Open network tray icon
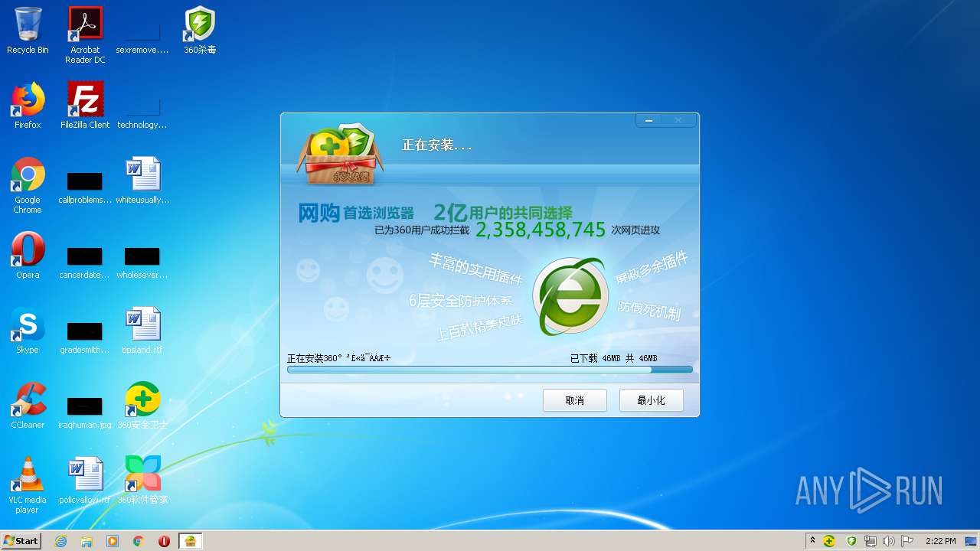 coord(871,541)
